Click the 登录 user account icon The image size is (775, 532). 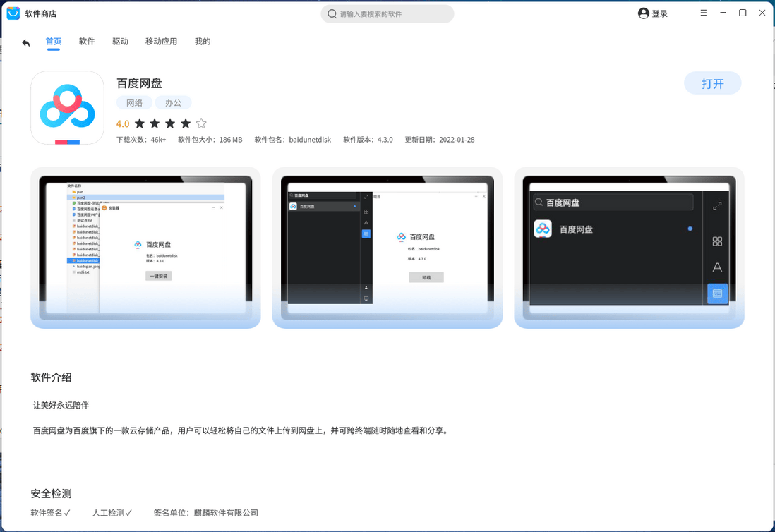(x=642, y=13)
